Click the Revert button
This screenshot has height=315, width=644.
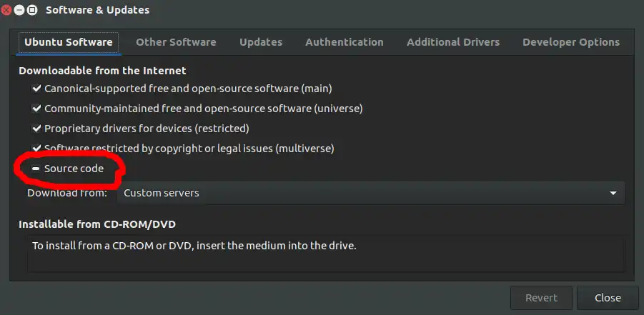pyautogui.click(x=541, y=298)
